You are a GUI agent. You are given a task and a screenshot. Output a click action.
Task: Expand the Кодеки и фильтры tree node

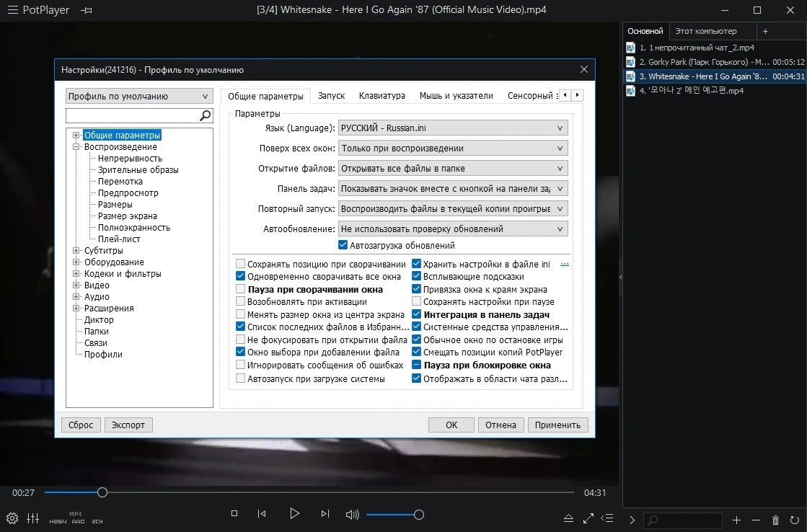pyautogui.click(x=76, y=274)
